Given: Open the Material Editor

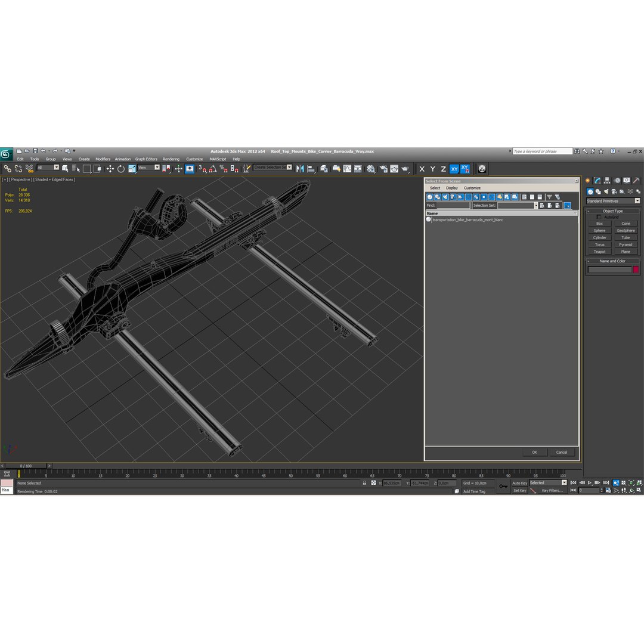Looking at the screenshot, I should [x=371, y=169].
